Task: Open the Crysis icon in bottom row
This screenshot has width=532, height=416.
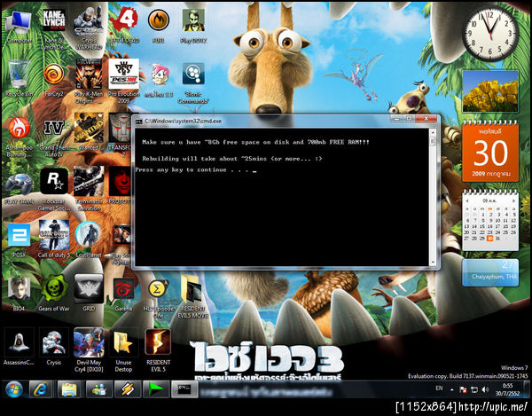Action: point(53,346)
